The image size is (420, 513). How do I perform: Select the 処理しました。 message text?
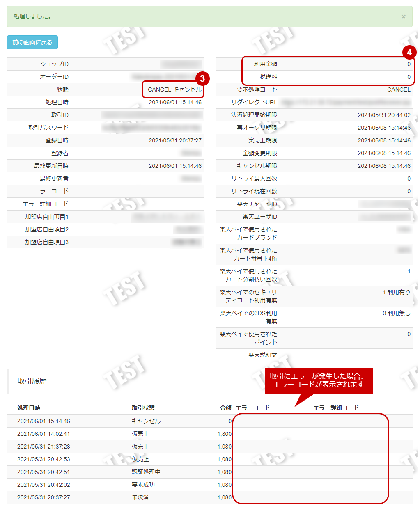click(32, 16)
